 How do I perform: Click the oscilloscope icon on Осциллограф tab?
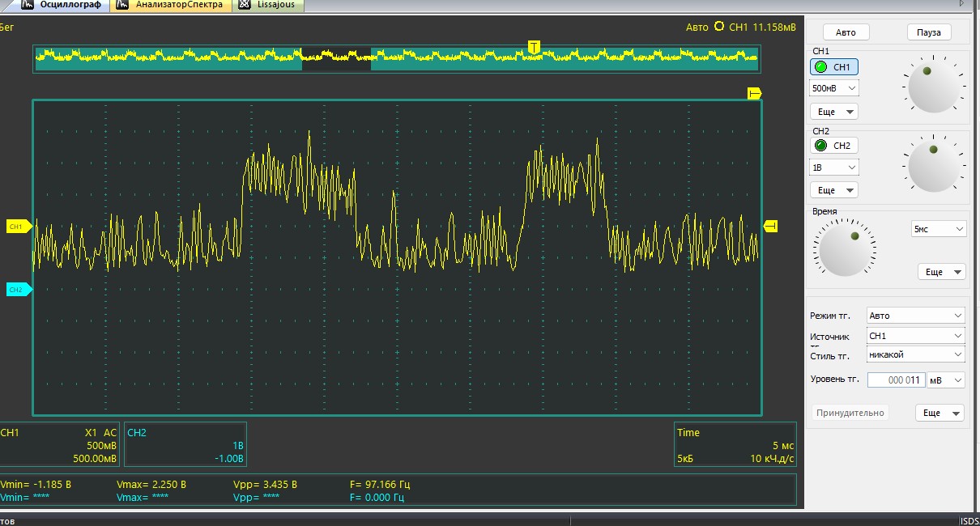(x=28, y=5)
